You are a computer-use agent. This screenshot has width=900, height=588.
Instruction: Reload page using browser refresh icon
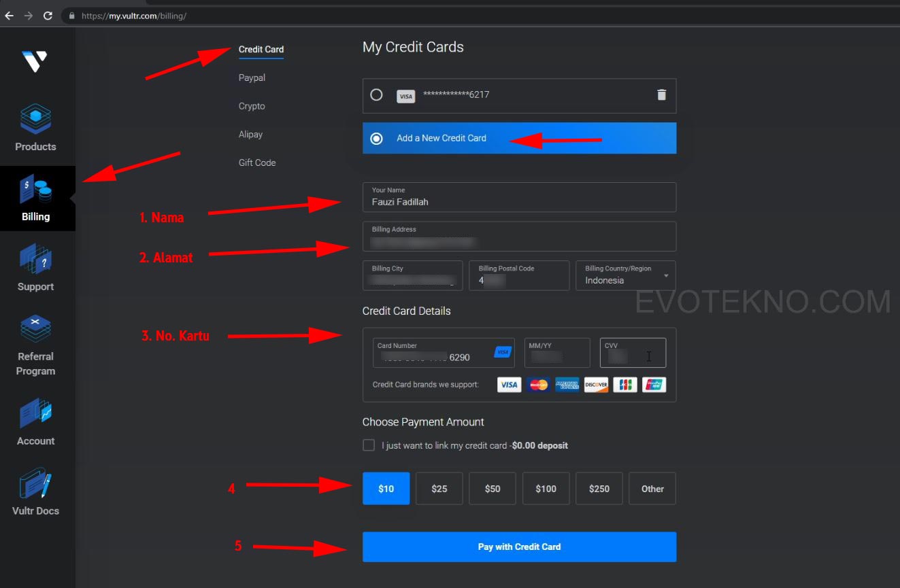click(x=48, y=16)
